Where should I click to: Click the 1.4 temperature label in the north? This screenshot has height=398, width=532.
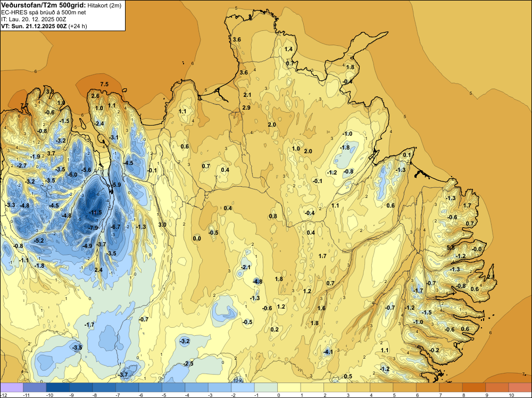(288, 49)
